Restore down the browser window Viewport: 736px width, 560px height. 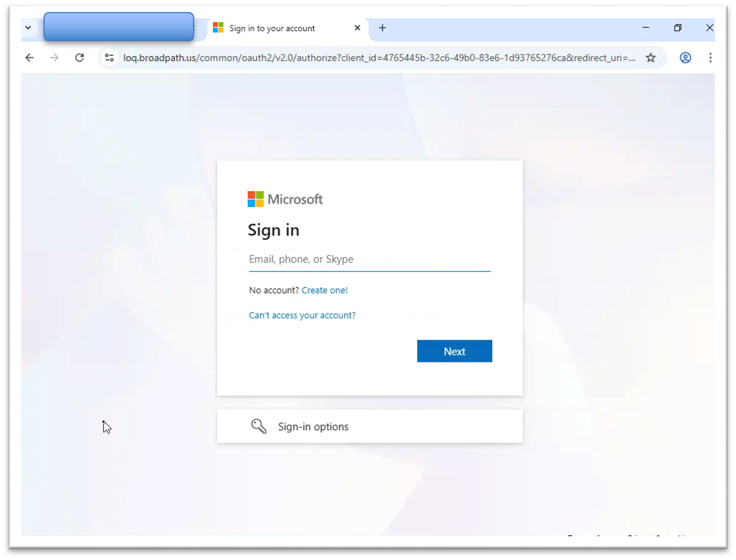[x=678, y=28]
